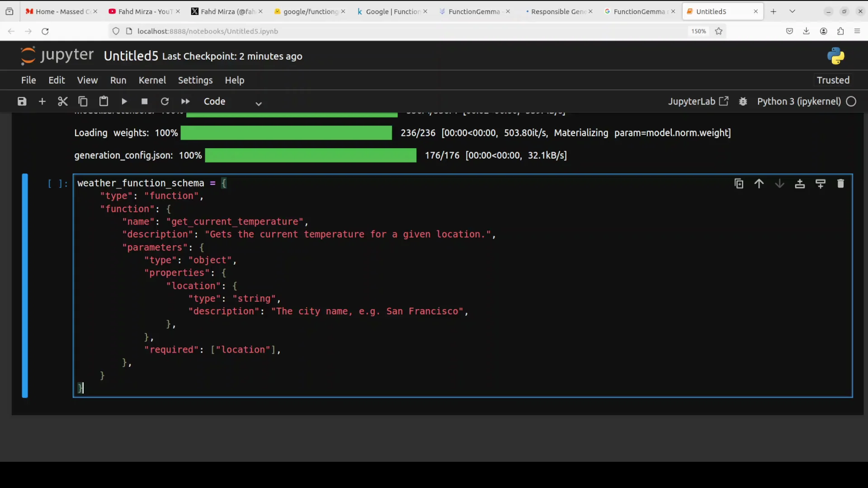Move the current cell up
The image size is (868, 488).
[x=759, y=183]
